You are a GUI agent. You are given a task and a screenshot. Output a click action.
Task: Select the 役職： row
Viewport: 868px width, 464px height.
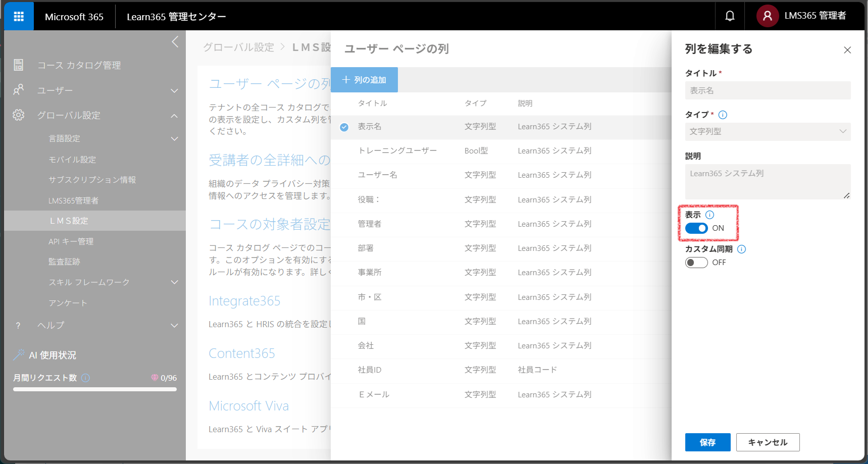pyautogui.click(x=501, y=200)
